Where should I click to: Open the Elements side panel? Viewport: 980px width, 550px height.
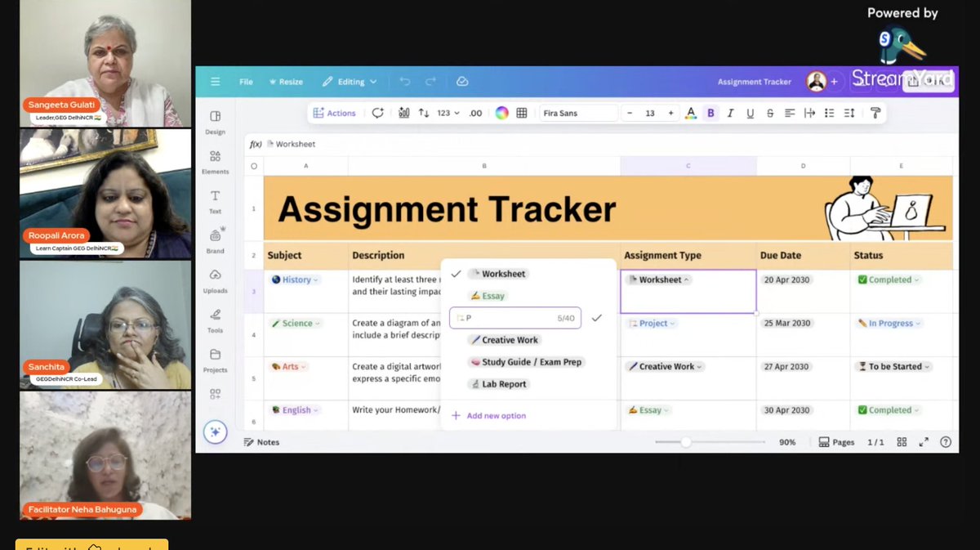pos(215,162)
